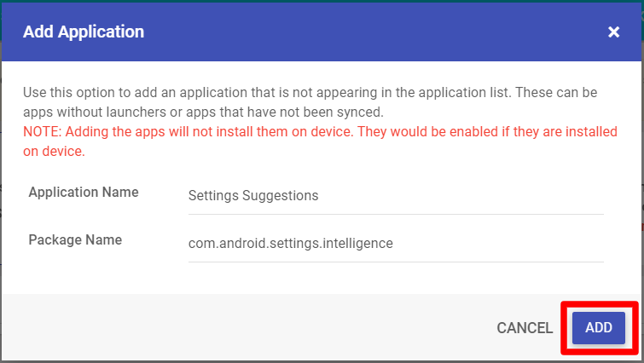Close the Add Application dialog with X

(x=613, y=32)
